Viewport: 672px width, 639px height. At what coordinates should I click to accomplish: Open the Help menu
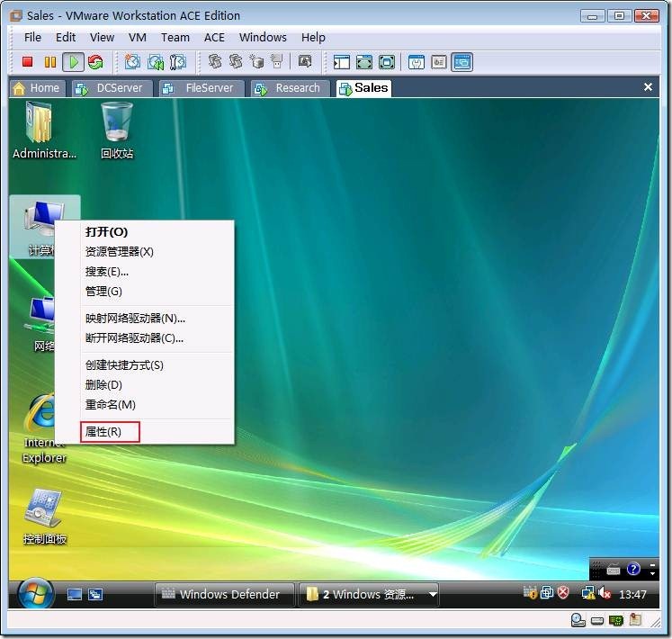point(313,37)
